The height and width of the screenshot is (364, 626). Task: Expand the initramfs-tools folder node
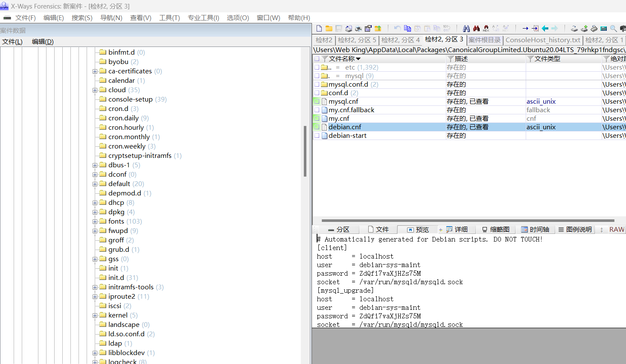click(95, 287)
